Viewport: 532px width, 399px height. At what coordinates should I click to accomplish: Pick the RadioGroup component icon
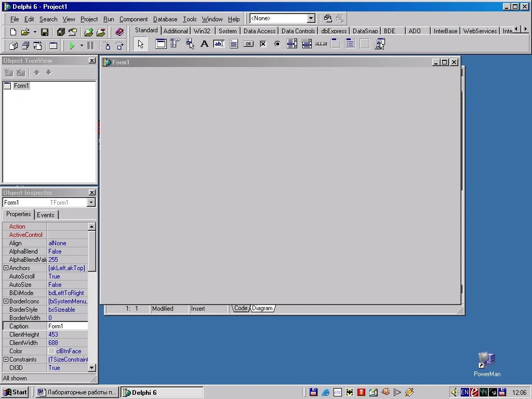350,44
